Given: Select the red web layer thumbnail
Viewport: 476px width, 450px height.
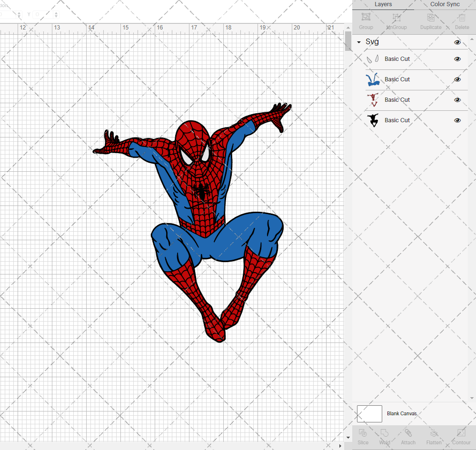Looking at the screenshot, I should (373, 100).
